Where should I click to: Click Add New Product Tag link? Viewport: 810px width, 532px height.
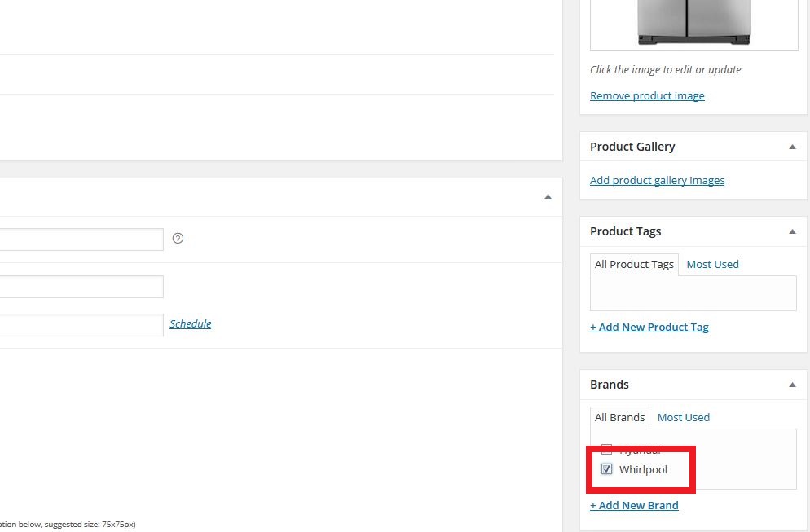point(649,327)
